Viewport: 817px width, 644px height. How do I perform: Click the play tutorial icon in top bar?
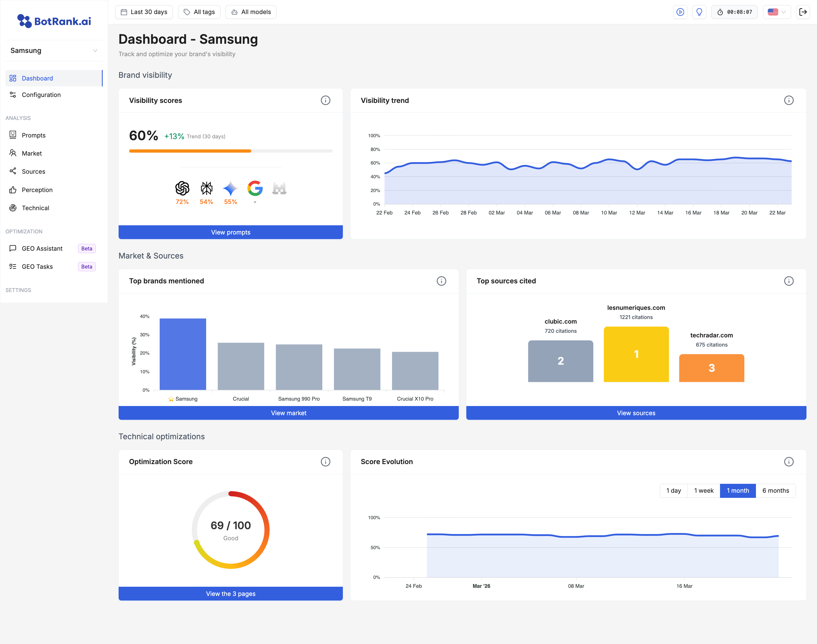coord(680,12)
